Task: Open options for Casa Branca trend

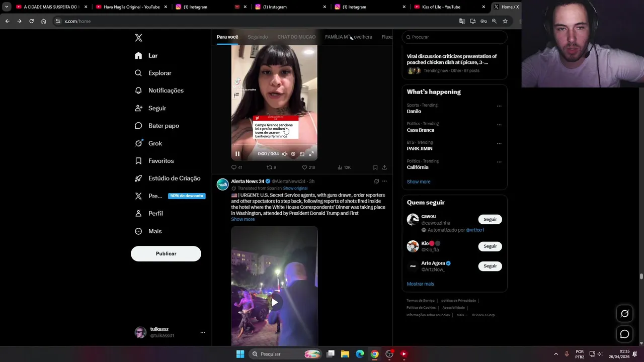Action: click(x=499, y=125)
